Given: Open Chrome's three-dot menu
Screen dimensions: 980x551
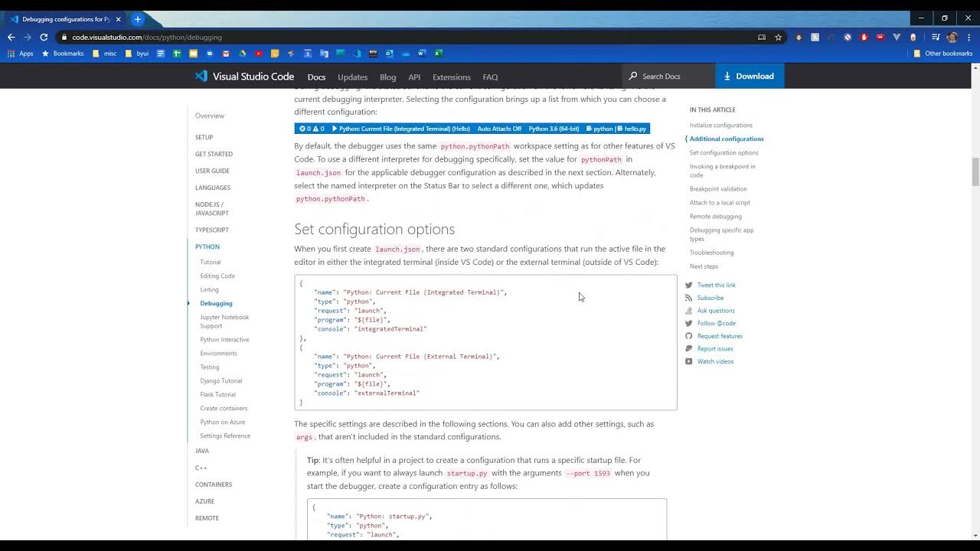Looking at the screenshot, I should [969, 37].
